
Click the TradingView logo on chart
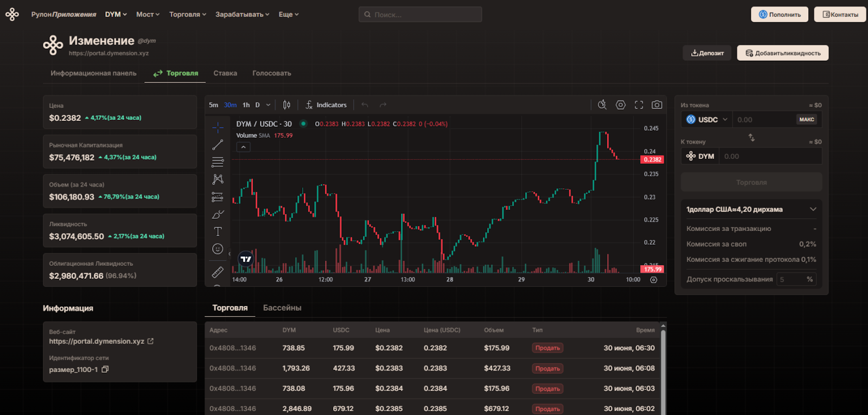point(246,259)
